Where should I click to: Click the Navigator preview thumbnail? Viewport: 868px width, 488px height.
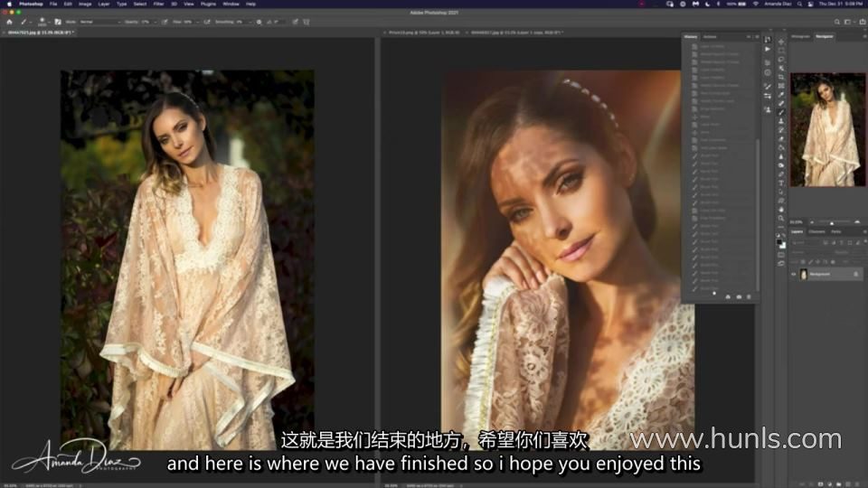point(827,129)
